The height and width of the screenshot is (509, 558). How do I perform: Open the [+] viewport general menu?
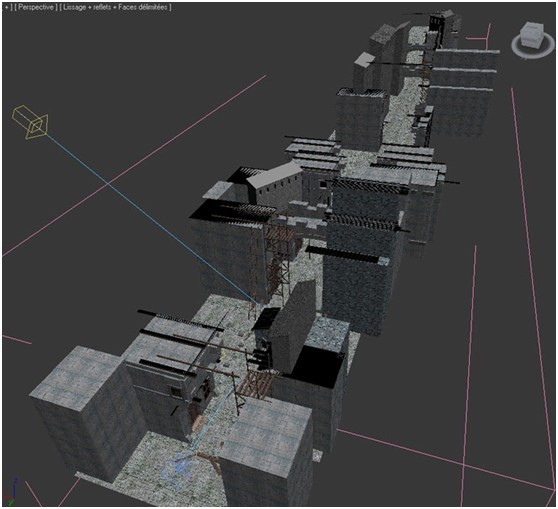(x=7, y=7)
